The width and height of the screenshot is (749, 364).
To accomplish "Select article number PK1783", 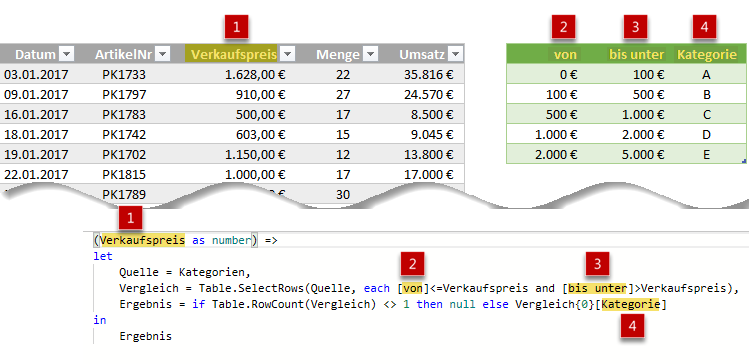I will click(x=124, y=115).
